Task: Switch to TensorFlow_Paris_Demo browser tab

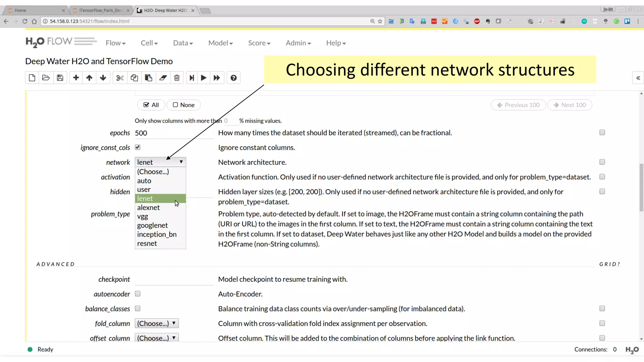Action: click(101, 10)
